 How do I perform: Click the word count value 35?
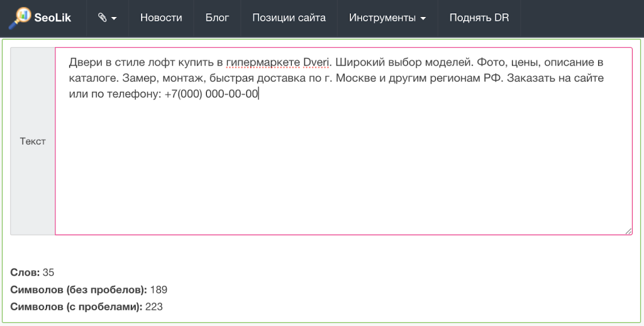(x=48, y=273)
